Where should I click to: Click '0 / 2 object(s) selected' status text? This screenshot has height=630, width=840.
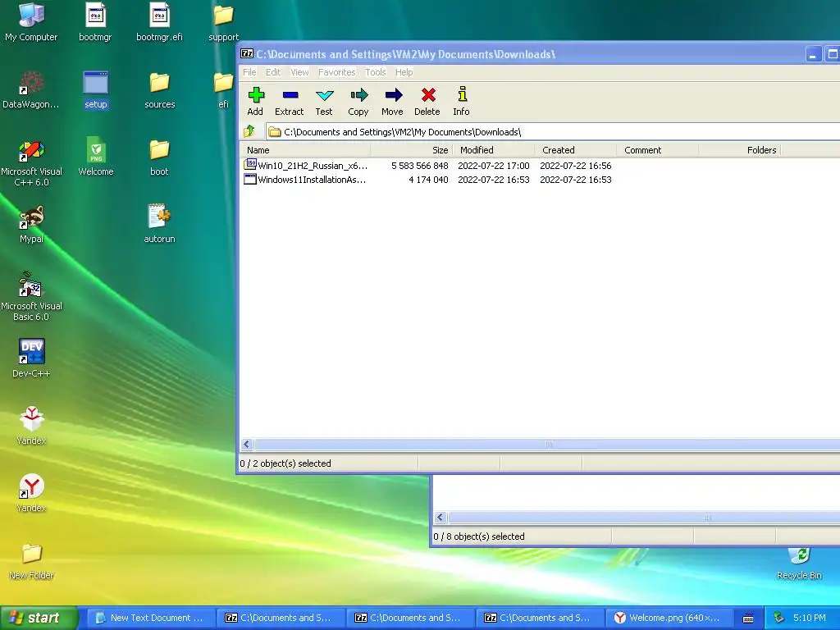285,463
